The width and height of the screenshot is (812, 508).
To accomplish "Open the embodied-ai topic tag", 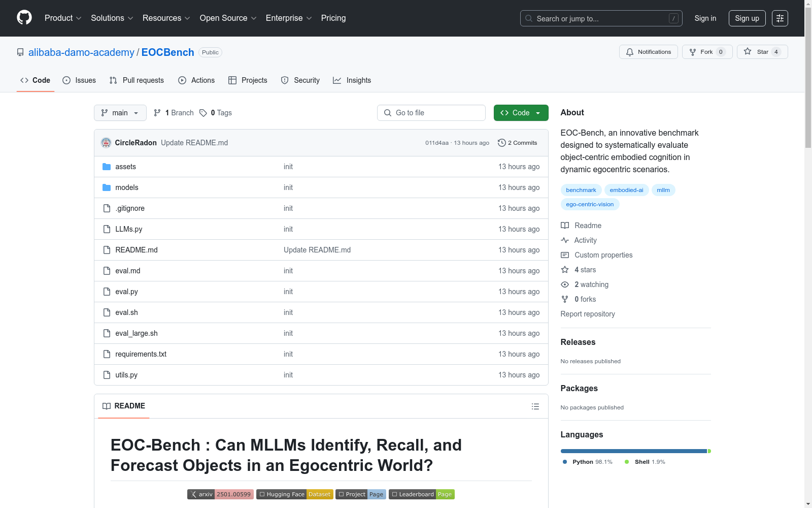I will [626, 190].
